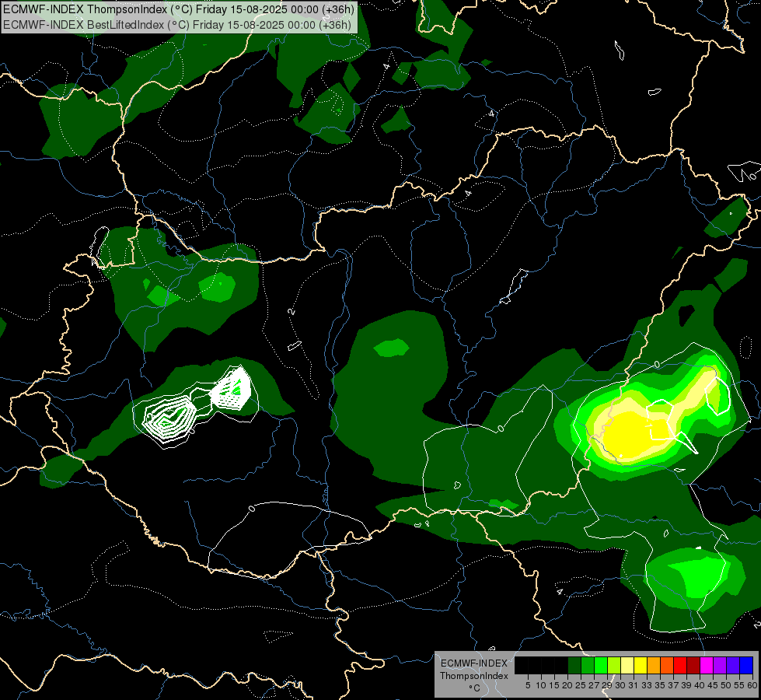Select the dark green legend swatch (20–25)

tap(574, 665)
